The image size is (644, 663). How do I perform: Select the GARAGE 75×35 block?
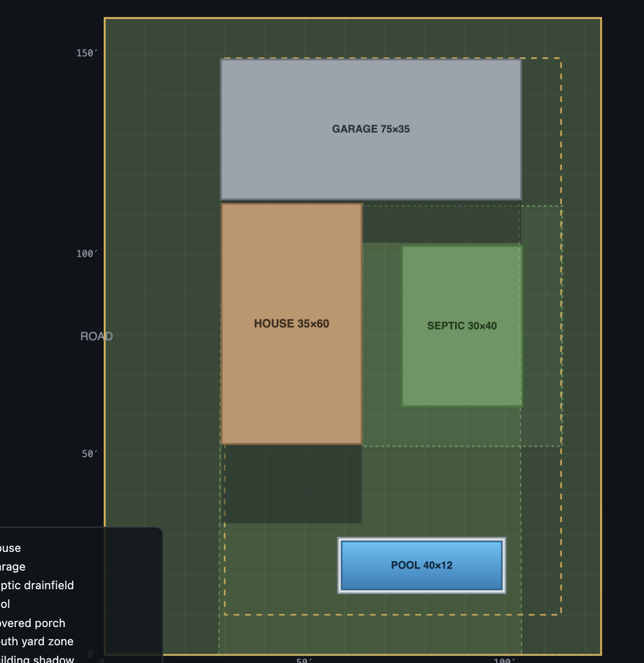pos(371,129)
